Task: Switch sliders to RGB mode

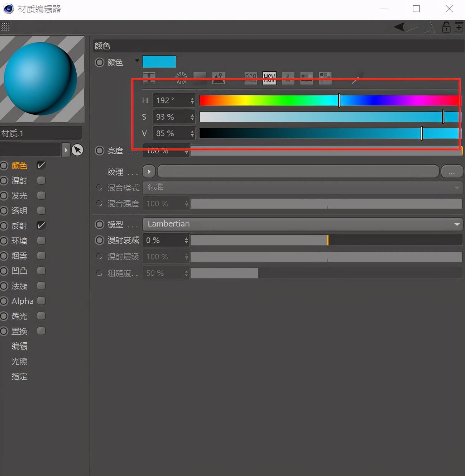Action: (251, 78)
